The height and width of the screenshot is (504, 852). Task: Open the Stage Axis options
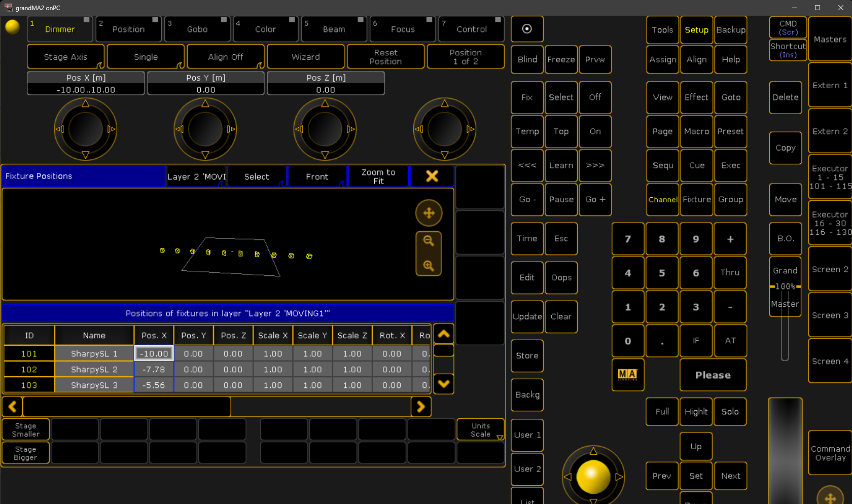(66, 57)
